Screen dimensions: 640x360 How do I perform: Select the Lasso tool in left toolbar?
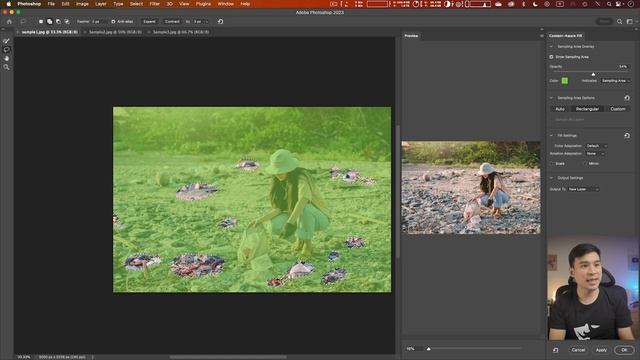click(6, 49)
